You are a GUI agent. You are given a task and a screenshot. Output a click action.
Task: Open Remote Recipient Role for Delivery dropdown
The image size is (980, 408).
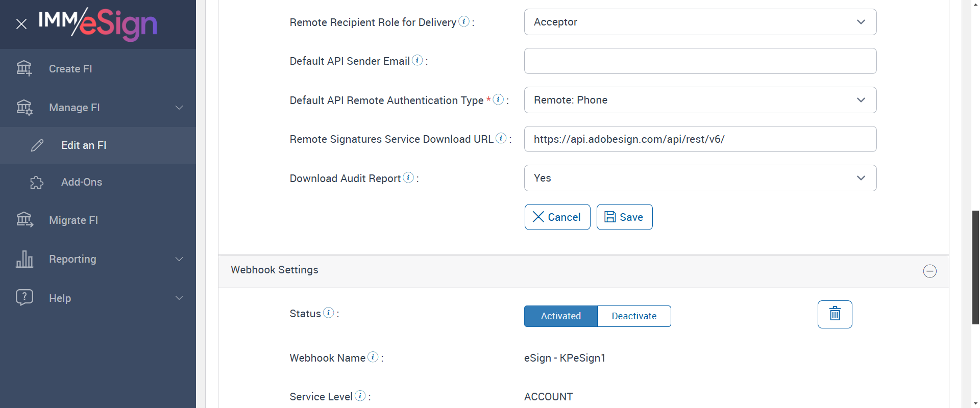coord(700,22)
